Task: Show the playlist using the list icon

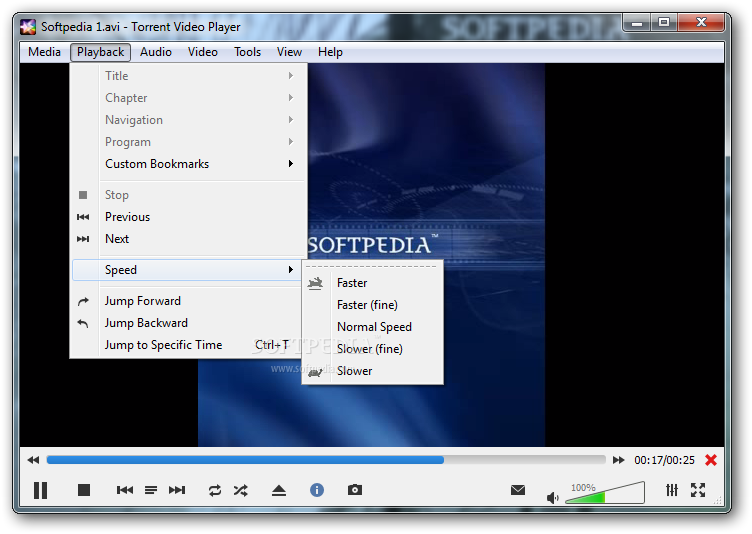Action: [151, 490]
